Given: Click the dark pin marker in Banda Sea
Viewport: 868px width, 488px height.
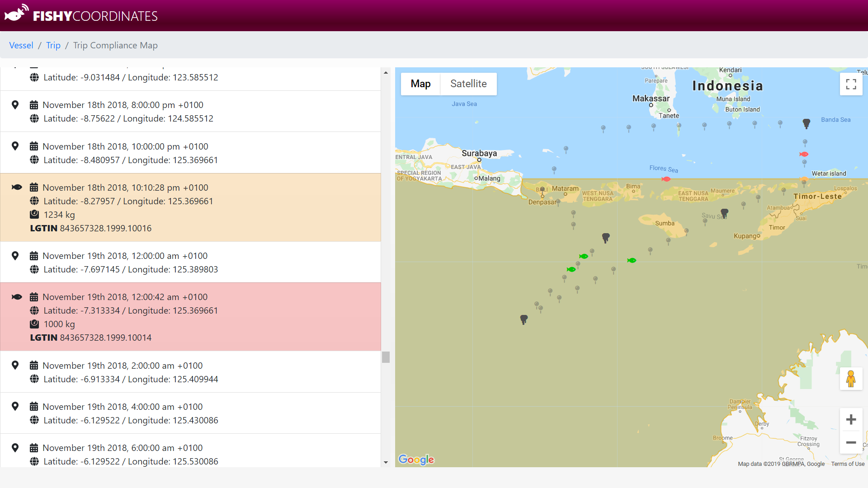Looking at the screenshot, I should [806, 123].
